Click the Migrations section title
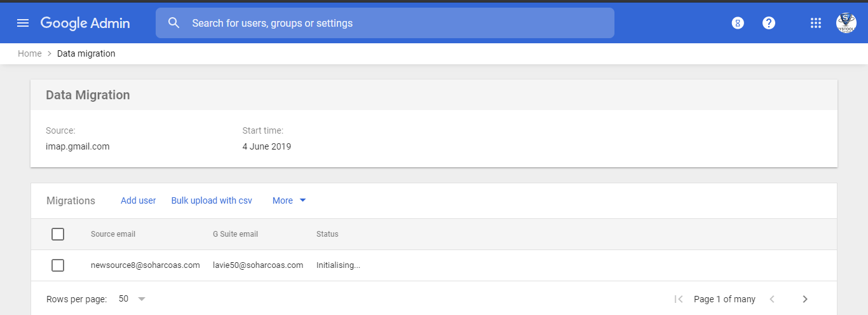Viewport: 868px width, 315px height. [71, 200]
